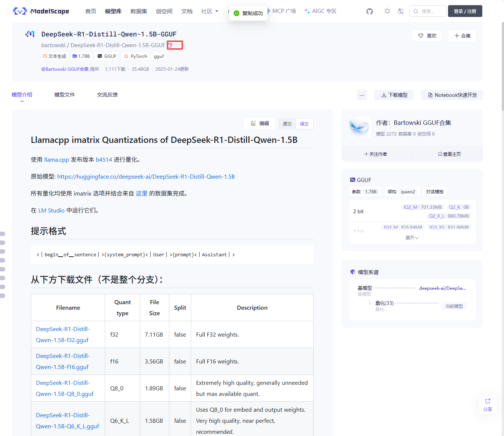The image size is (504, 436).
Task: Click the model avatar icon beside the title
Action: (x=30, y=34)
